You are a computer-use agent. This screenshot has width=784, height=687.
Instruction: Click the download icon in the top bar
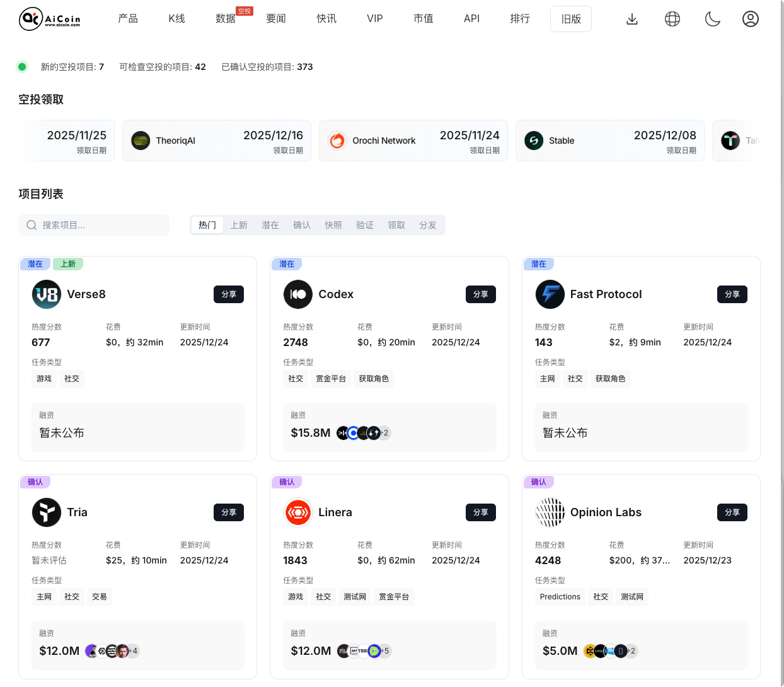(632, 19)
